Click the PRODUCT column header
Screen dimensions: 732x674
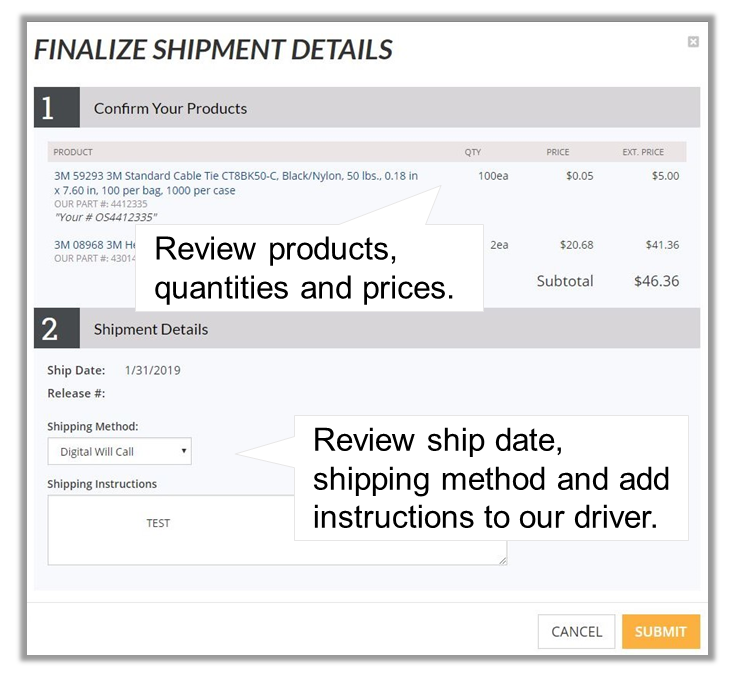[73, 152]
